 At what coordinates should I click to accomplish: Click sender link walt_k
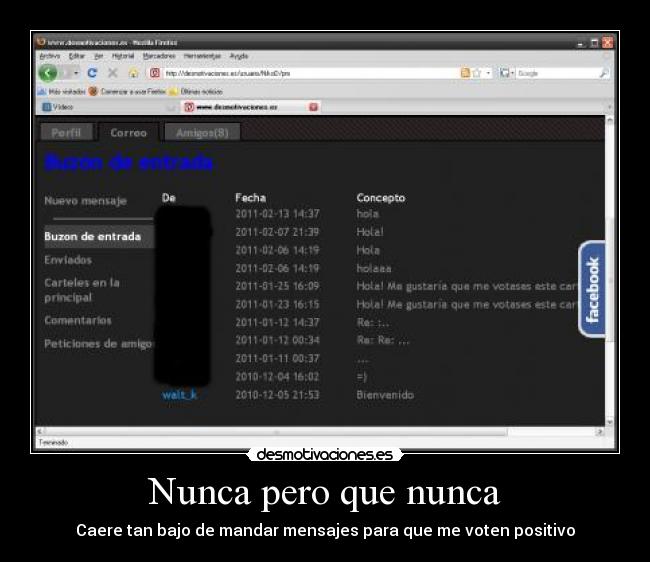tap(179, 395)
